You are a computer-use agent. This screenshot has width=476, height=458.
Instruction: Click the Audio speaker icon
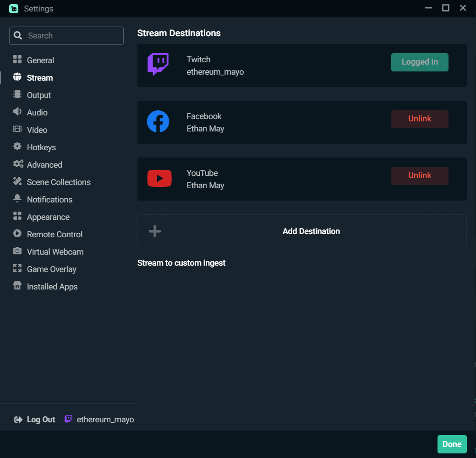coord(17,112)
